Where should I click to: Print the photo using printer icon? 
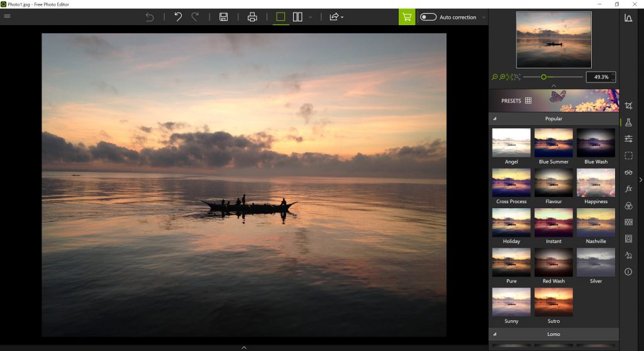[x=252, y=17]
